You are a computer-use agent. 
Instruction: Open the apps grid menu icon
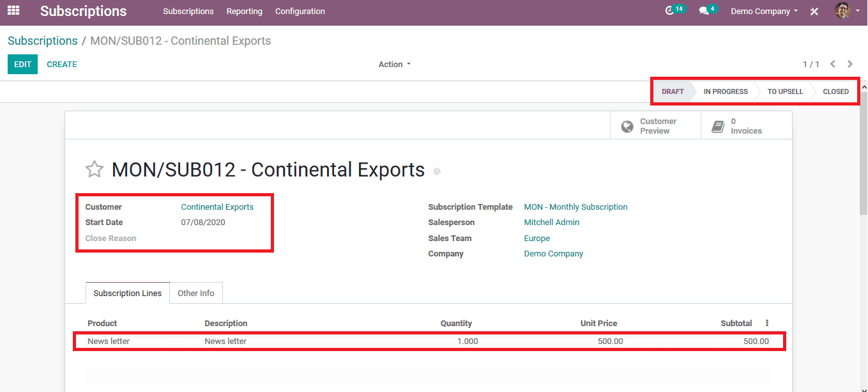(13, 11)
